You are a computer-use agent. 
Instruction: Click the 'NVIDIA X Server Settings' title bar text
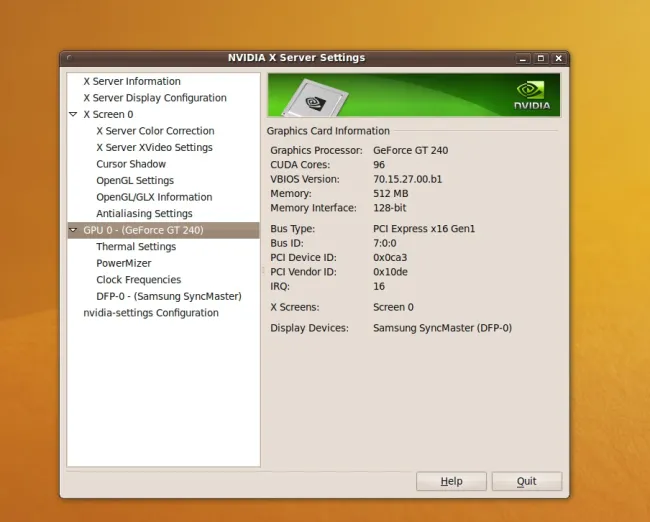point(296,58)
